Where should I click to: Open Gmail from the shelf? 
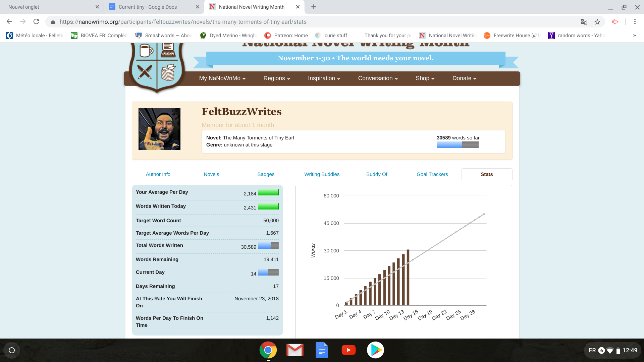[295, 350]
